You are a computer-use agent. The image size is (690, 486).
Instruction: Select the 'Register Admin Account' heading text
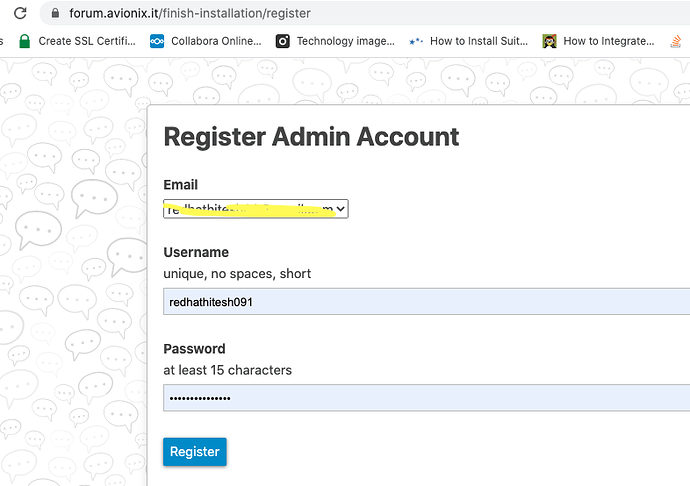click(x=312, y=136)
